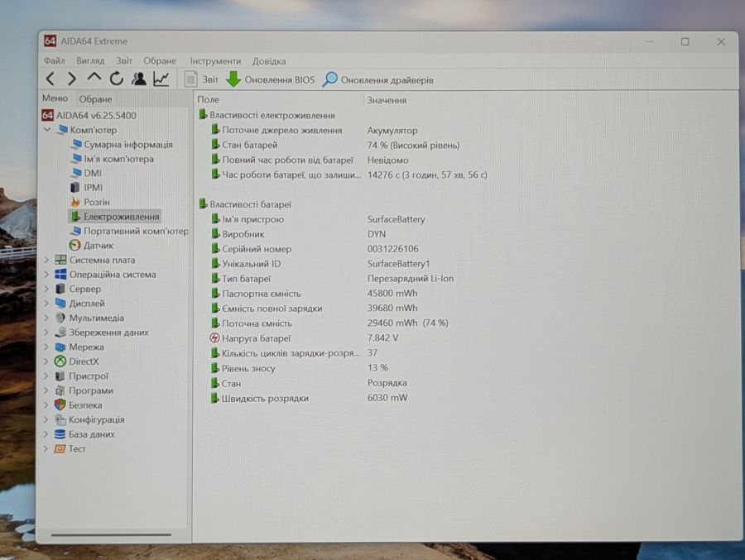745x560 pixels.
Task: Click the Мережа network icon
Action: pos(60,347)
